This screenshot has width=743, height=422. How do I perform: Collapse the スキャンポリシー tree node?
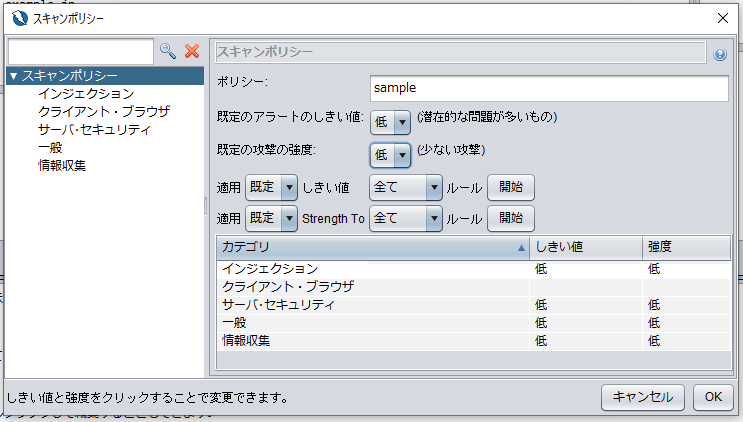(13, 76)
